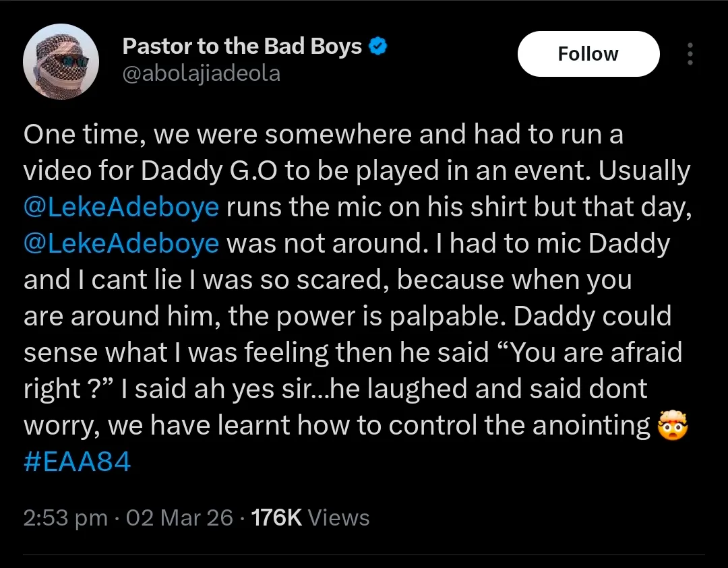
Task: Click the blue verified badge icon
Action: pos(380,47)
